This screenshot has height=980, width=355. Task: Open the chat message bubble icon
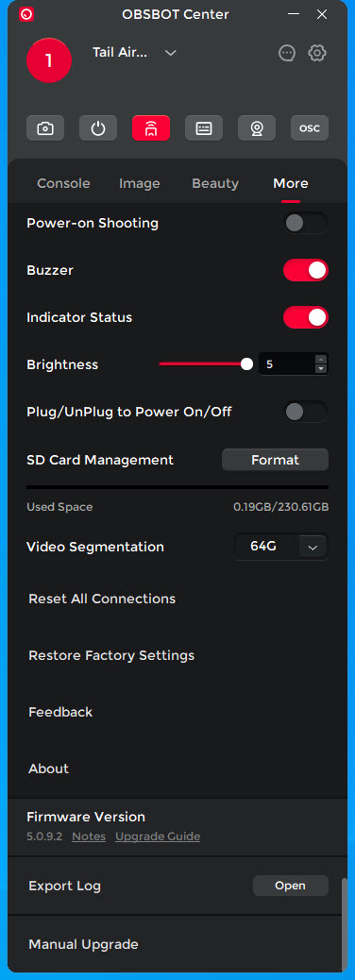pos(287,53)
